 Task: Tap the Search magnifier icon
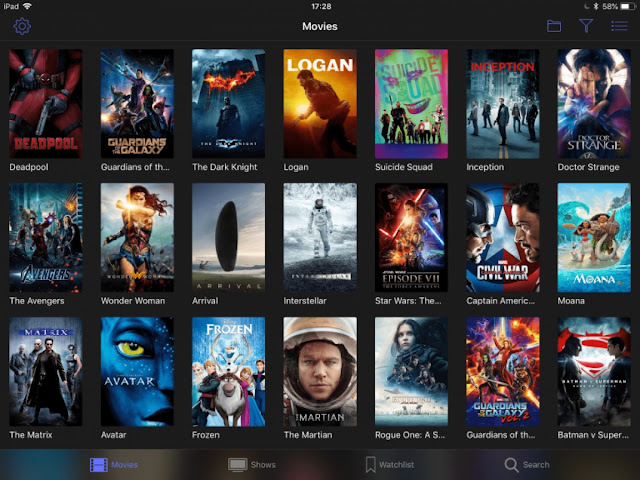[x=511, y=464]
